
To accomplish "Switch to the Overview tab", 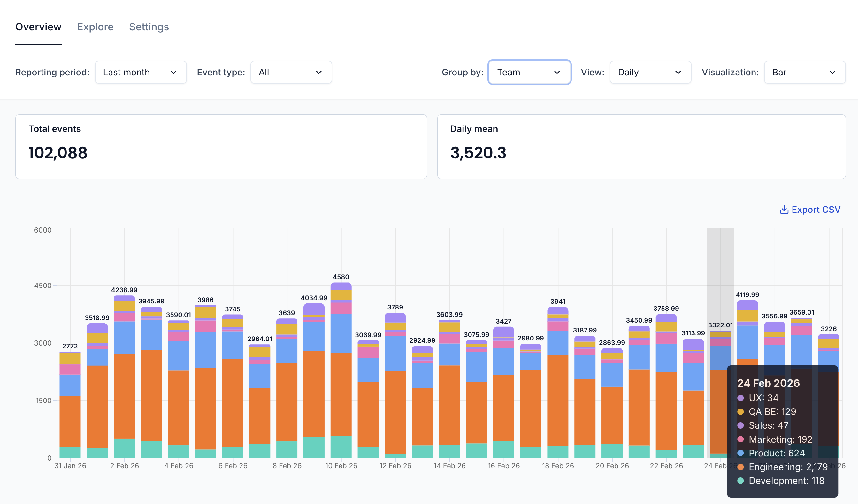I will (38, 27).
